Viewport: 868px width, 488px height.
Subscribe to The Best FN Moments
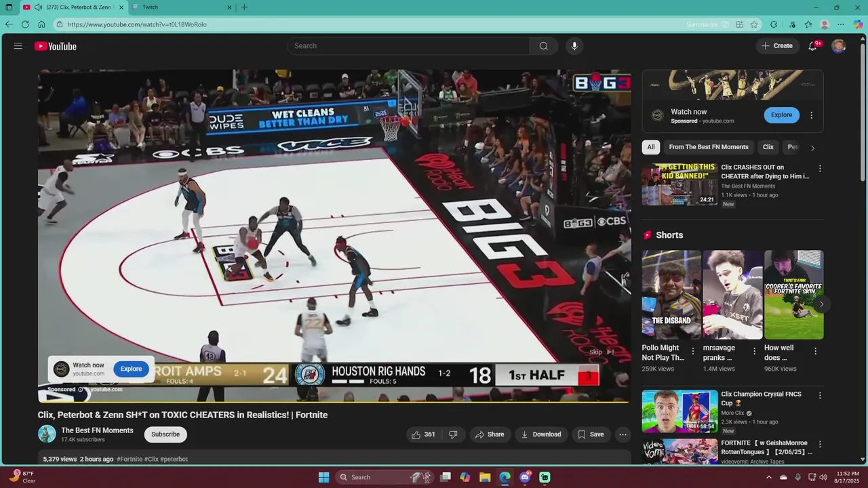[165, 434]
